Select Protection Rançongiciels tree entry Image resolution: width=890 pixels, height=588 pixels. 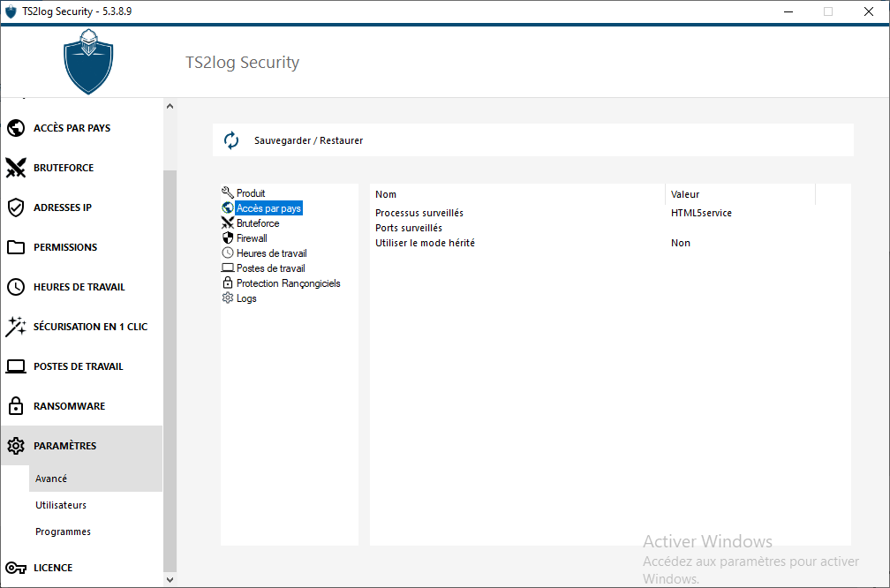[x=289, y=283]
